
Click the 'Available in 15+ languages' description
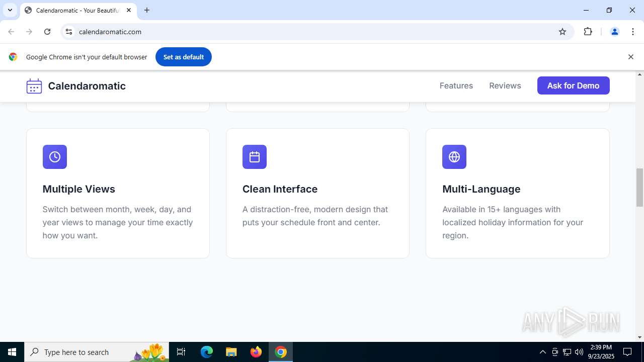513,222
